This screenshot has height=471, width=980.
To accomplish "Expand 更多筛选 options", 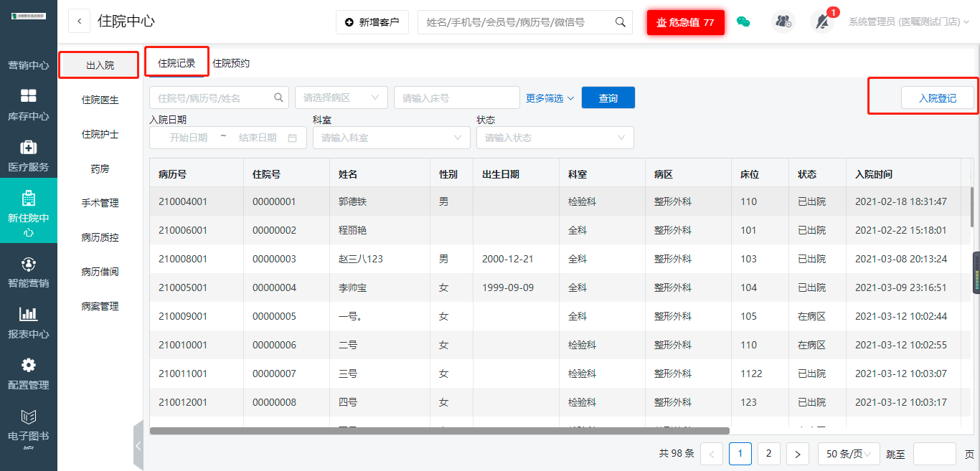I will (x=550, y=98).
